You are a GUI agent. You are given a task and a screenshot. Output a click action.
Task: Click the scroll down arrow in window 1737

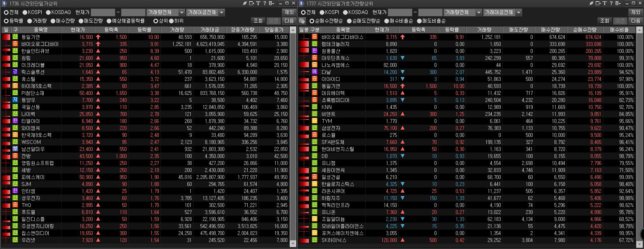pos(639,244)
